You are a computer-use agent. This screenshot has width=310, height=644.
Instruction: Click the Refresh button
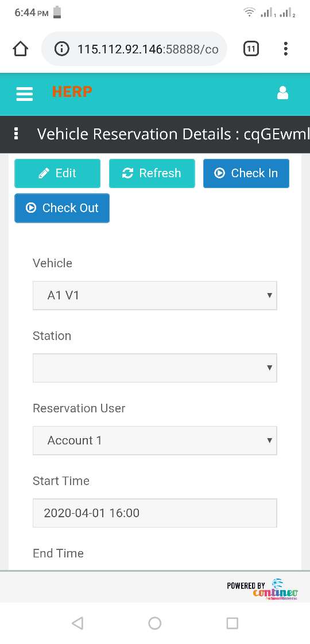pos(152,173)
